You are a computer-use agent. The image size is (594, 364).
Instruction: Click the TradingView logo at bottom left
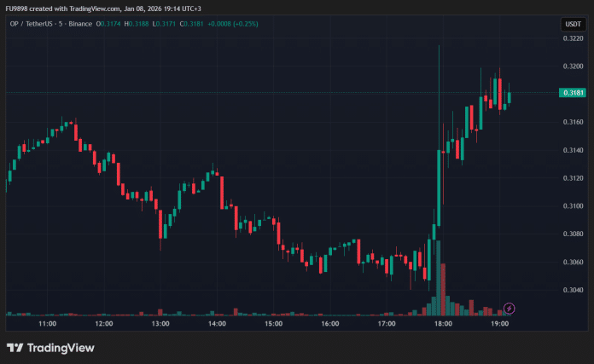point(50,348)
